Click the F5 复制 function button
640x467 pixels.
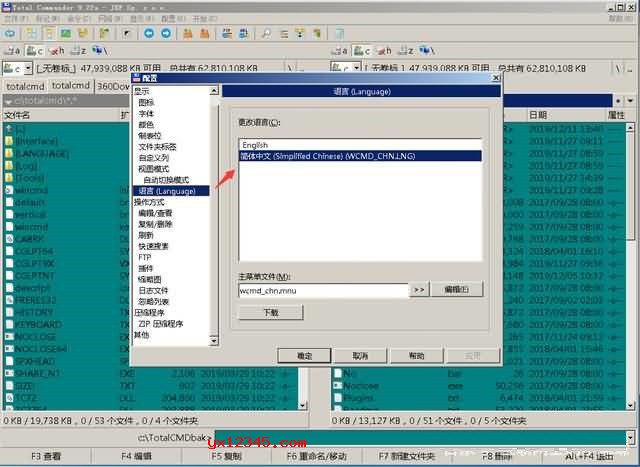coord(227,456)
